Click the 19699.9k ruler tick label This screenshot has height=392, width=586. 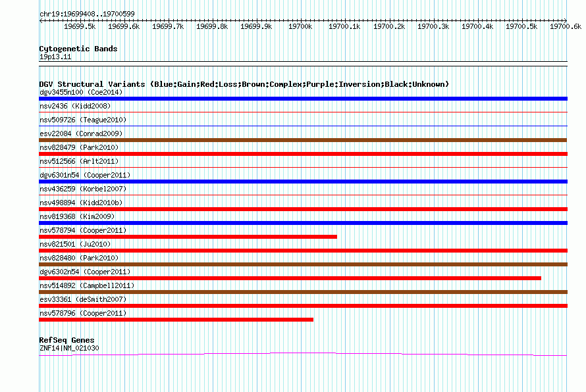coord(256,26)
